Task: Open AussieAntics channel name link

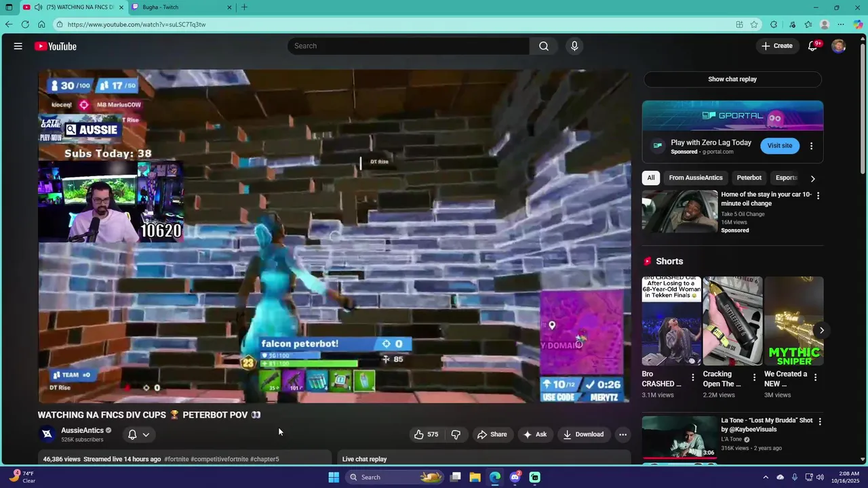Action: tap(82, 430)
